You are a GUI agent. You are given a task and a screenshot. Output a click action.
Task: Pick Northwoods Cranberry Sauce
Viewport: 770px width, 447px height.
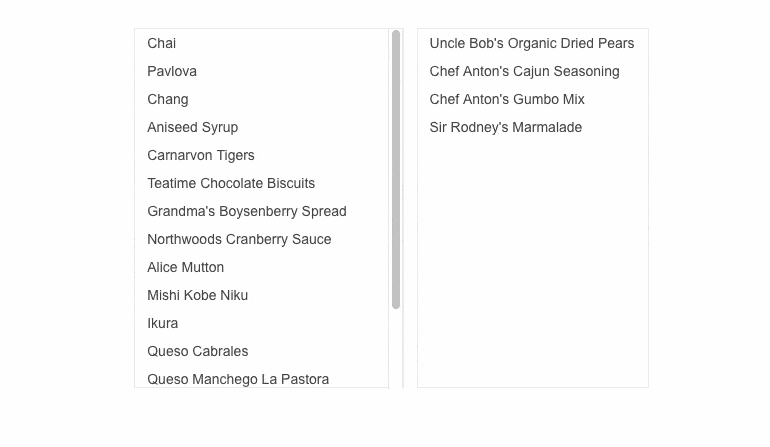click(239, 239)
